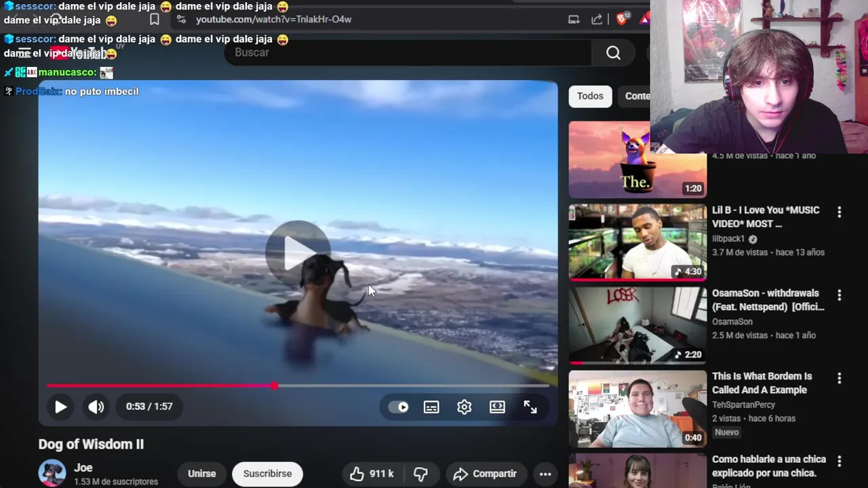Click the youtube.com address bar URL
The image size is (868, 488).
pos(273,19)
